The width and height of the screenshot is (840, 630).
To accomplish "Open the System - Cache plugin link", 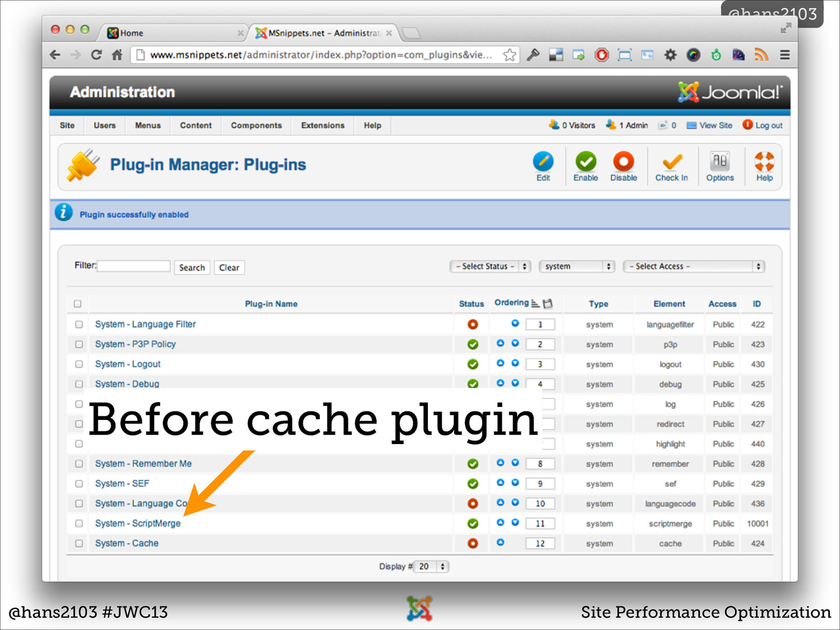I will (127, 543).
